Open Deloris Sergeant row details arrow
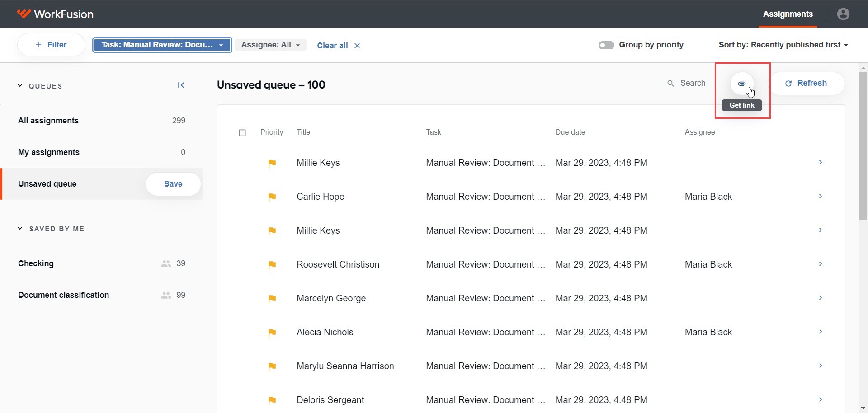The image size is (868, 413). pyautogui.click(x=821, y=399)
